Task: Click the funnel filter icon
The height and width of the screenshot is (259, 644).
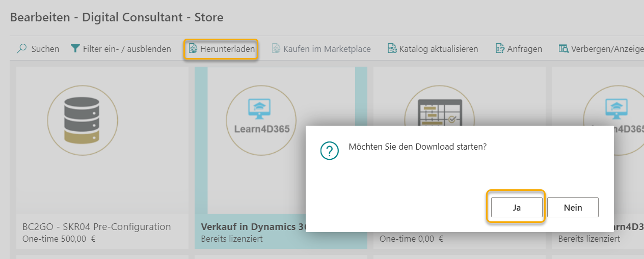Action: point(75,49)
